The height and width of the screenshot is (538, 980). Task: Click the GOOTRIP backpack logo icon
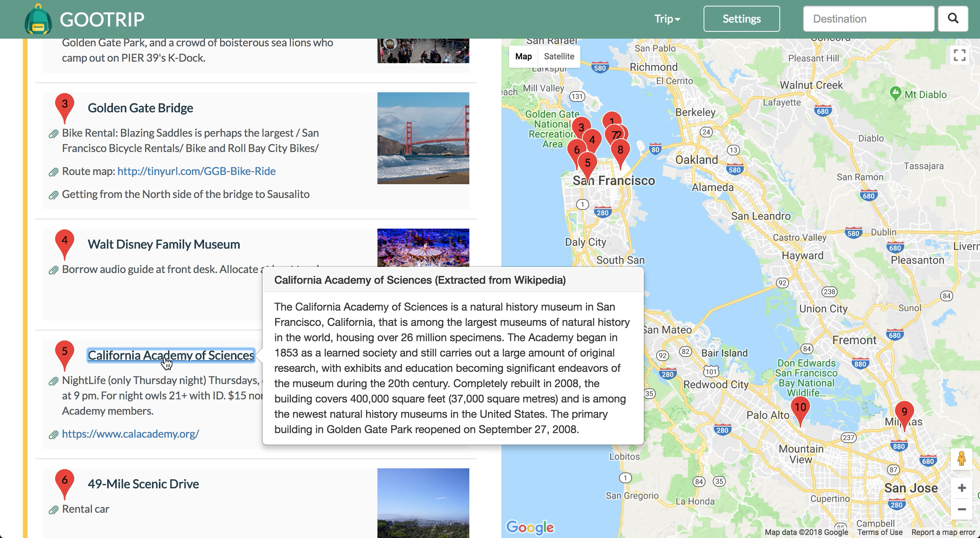click(x=38, y=20)
